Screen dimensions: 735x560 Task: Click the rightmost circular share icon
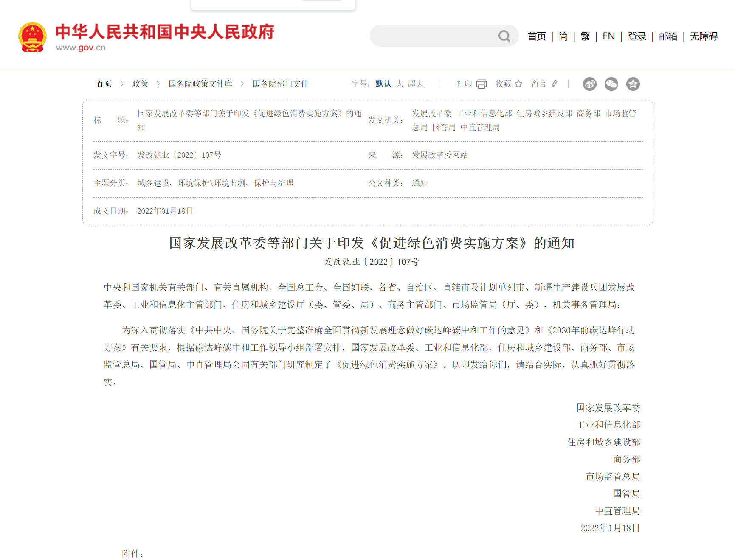click(634, 84)
